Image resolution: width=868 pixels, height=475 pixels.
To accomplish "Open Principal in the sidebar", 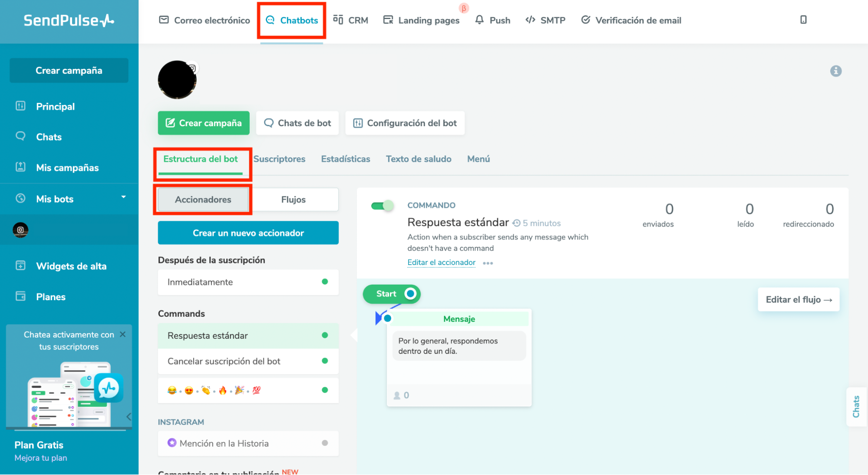I will [55, 106].
